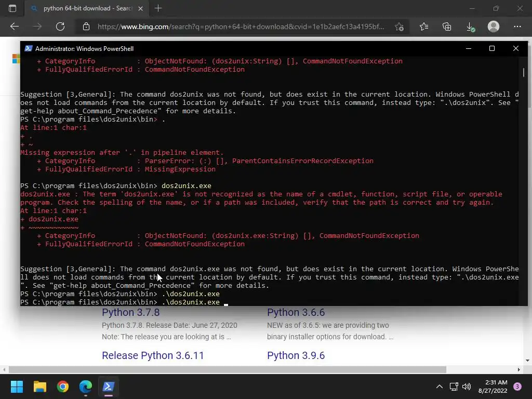
Task: Open the clock showing 2:31 AM
Action: [493, 387]
